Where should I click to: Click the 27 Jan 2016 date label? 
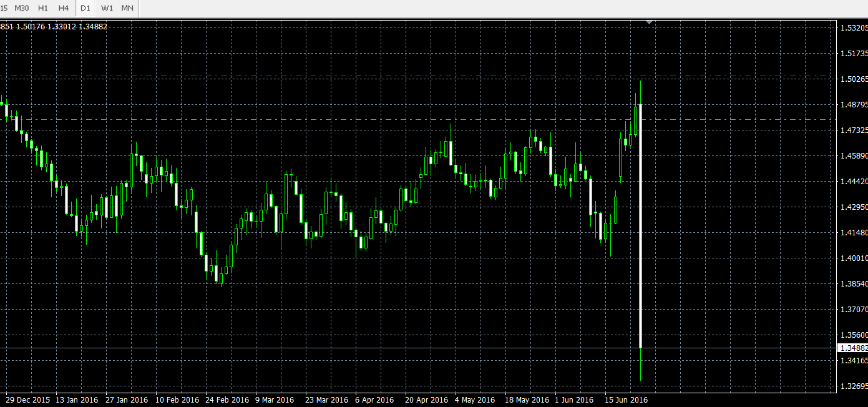(x=127, y=400)
